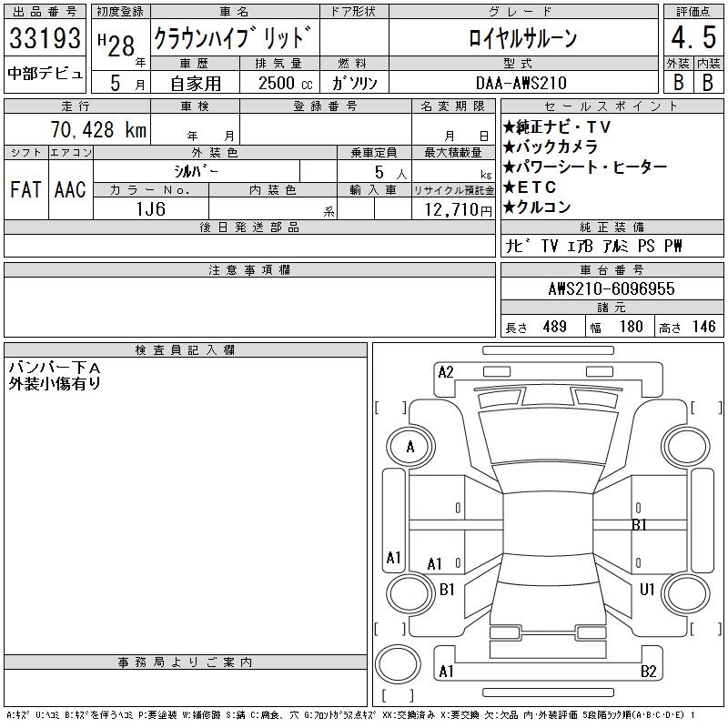Click the U1 dent mark on diagram
Image resolution: width=728 pixels, height=728 pixels.
[647, 590]
